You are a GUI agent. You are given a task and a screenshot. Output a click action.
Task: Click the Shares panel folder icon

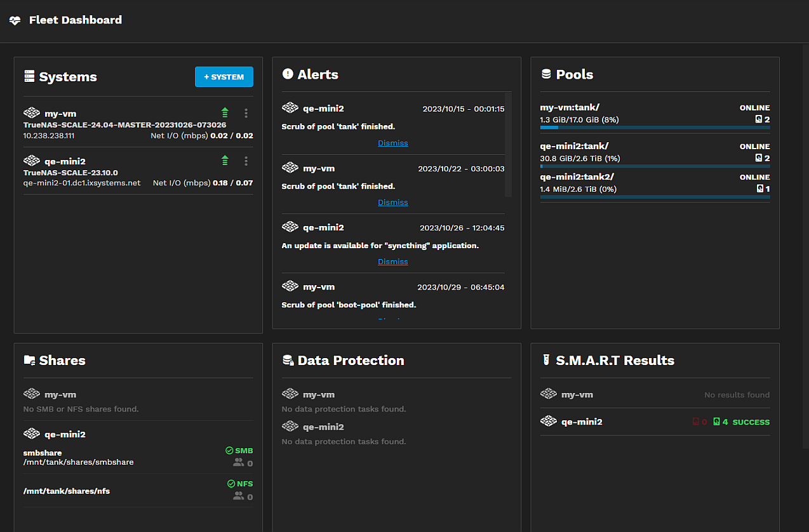click(x=29, y=359)
